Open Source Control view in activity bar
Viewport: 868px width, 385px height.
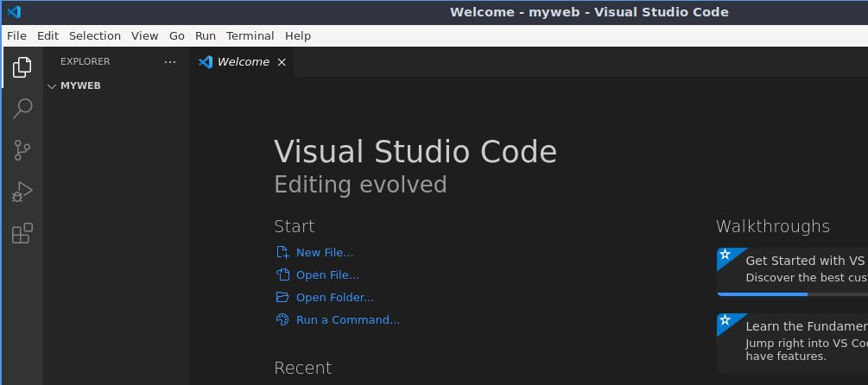click(x=22, y=150)
